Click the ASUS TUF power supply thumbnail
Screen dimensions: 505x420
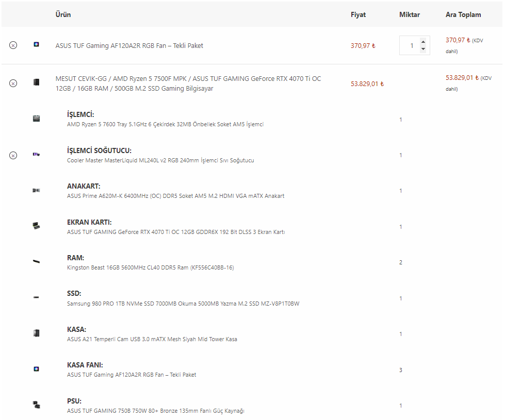click(37, 405)
